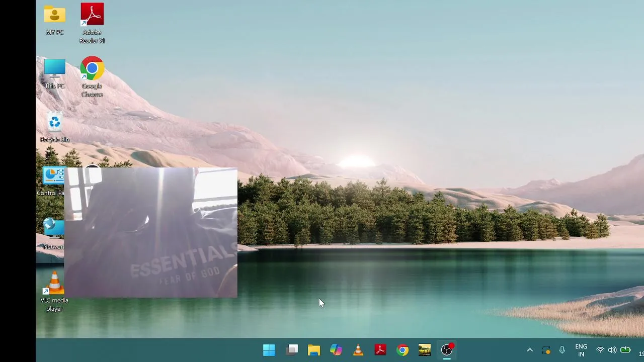This screenshot has height=362, width=644.
Task: Open Task View from the taskbar
Action: tap(292, 350)
